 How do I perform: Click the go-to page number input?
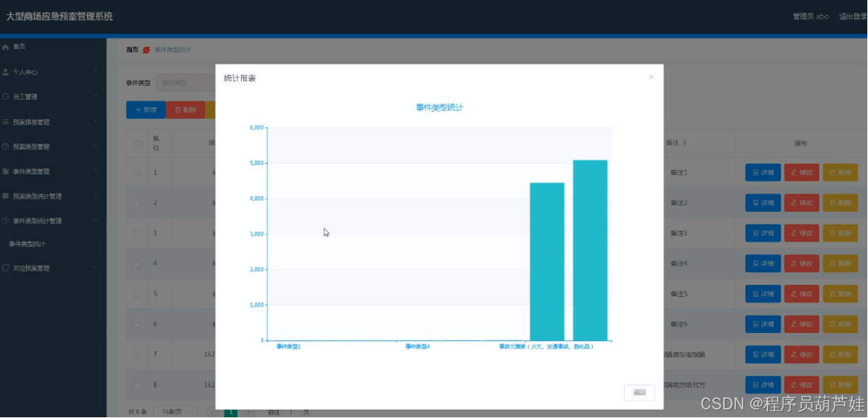(x=290, y=412)
